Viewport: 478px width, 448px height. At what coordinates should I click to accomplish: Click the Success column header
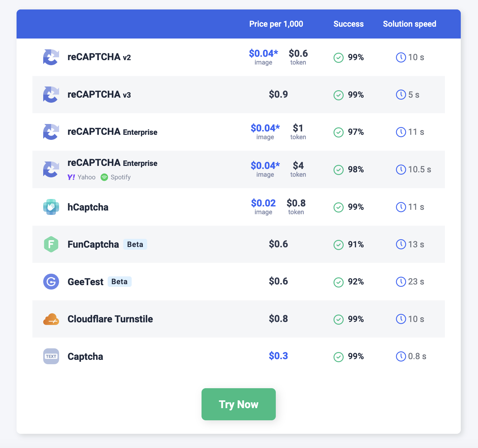[348, 24]
